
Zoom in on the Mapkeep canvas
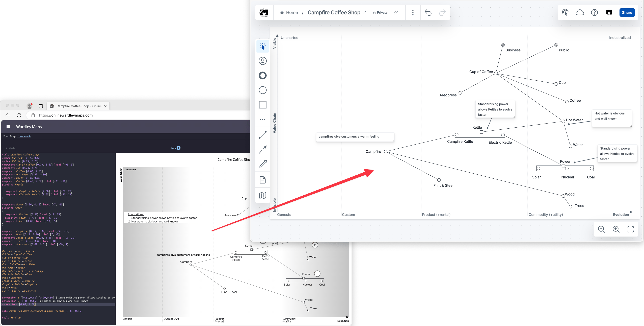pos(616,229)
